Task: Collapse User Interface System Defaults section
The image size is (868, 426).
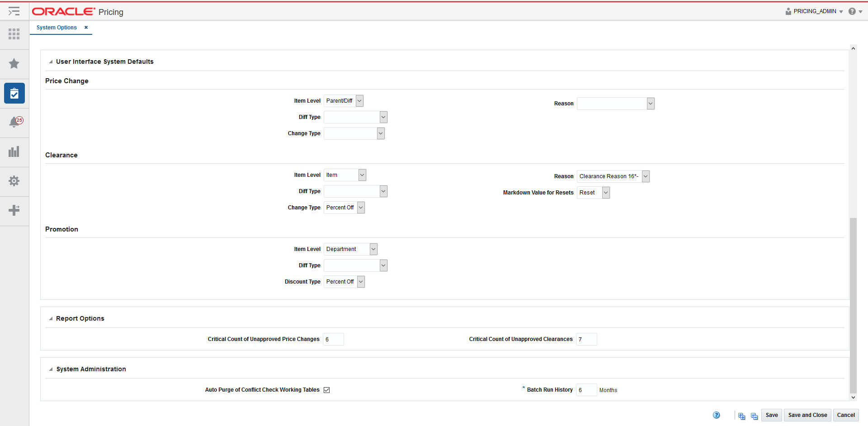Action: coord(51,62)
